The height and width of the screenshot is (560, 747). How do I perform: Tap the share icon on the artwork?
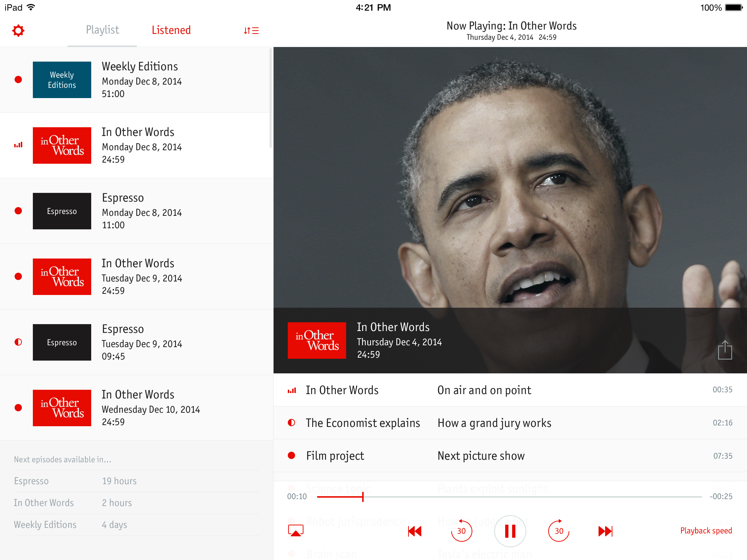click(725, 350)
